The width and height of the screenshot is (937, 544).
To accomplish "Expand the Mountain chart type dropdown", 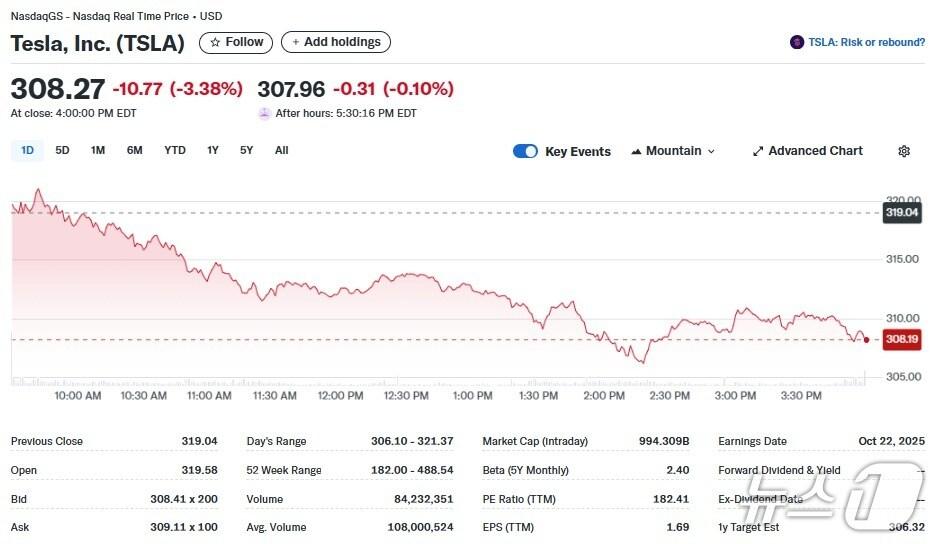I will (711, 151).
